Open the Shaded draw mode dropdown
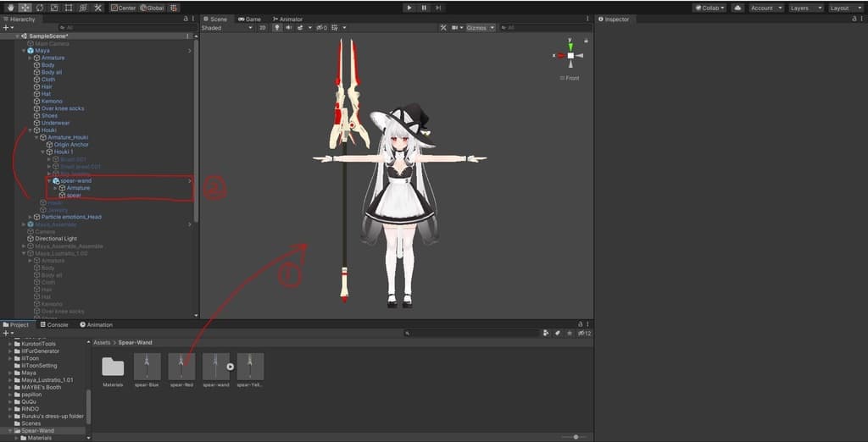The height and width of the screenshot is (442, 868). coord(226,28)
